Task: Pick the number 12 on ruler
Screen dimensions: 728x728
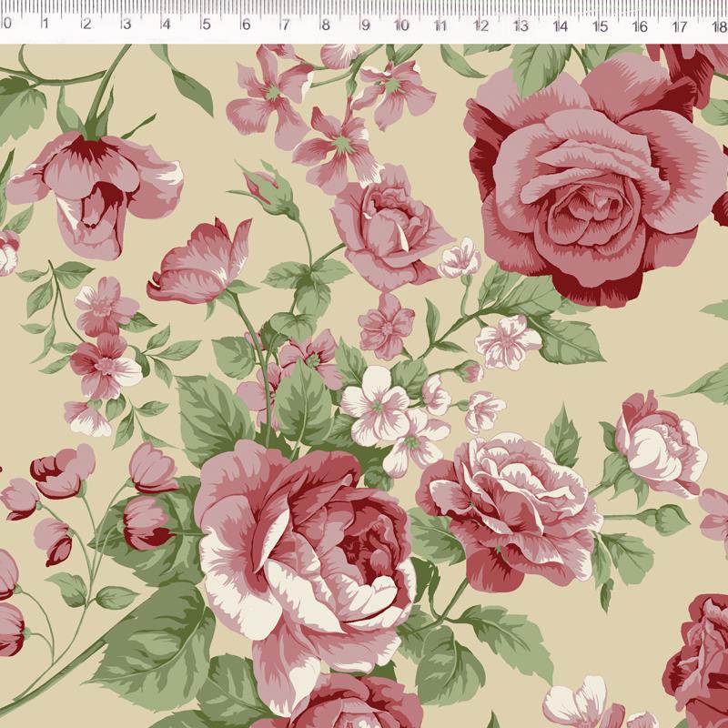Action: (481, 25)
